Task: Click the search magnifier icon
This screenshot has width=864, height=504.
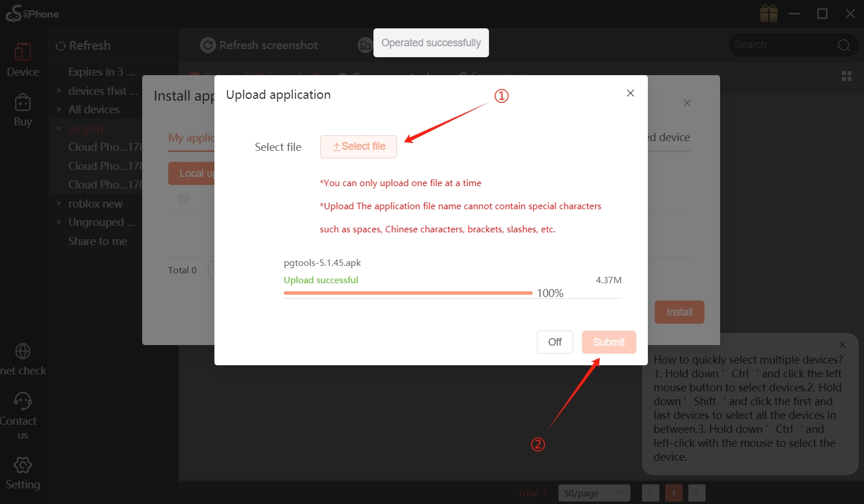Action: click(844, 45)
